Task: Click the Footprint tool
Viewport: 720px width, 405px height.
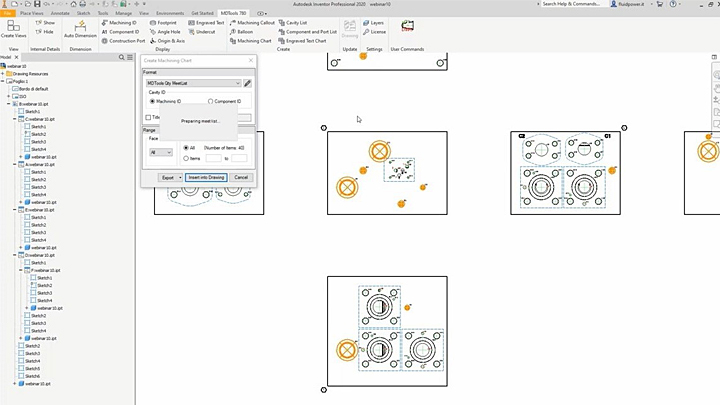Action: point(163,22)
